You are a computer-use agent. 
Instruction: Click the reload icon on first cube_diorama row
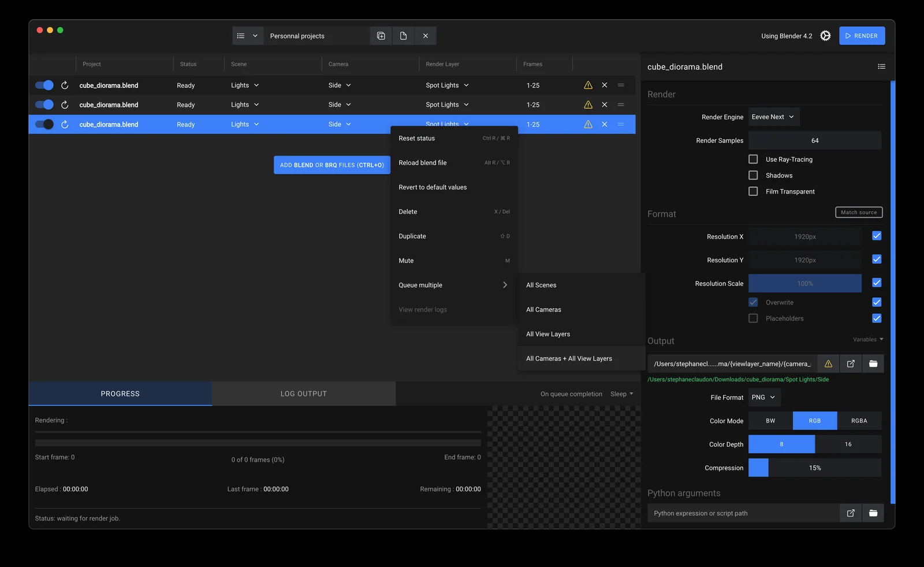click(x=64, y=85)
